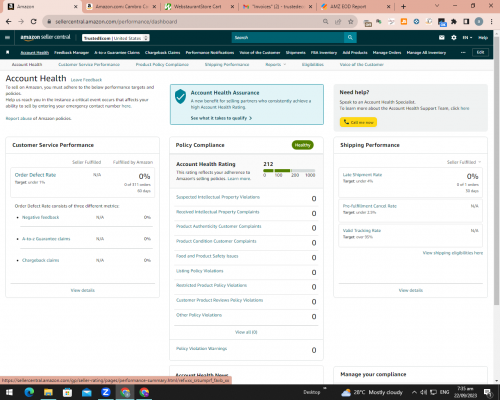Click the zoom magnifier icon in address bar
The width and height of the screenshot is (500, 400).
tap(326, 22)
